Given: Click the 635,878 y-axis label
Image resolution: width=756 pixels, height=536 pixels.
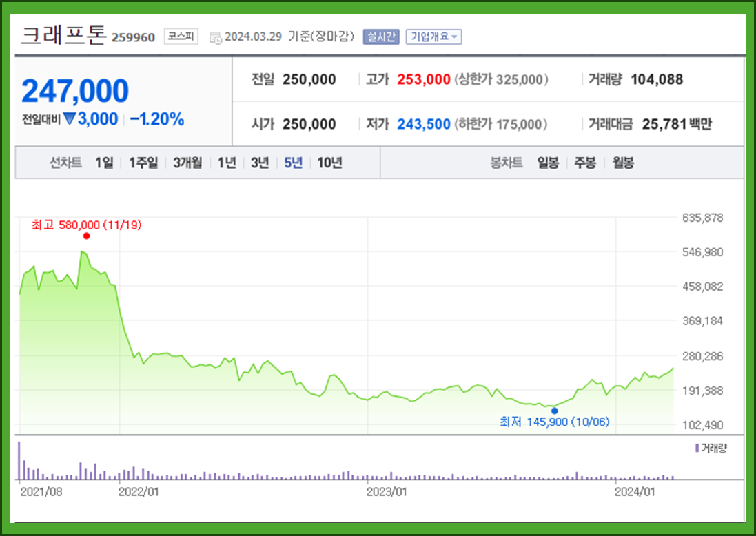Looking at the screenshot, I should tap(702, 218).
